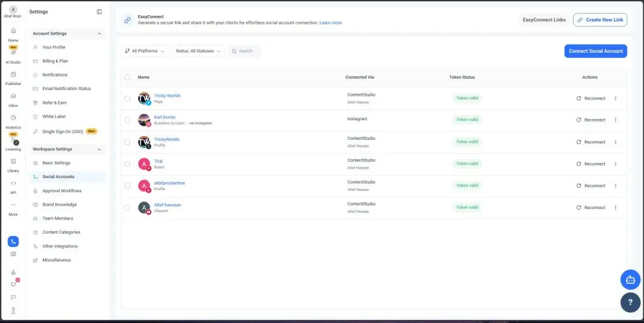Open the chatbot assistant floating button
644x323 pixels.
pos(630,280)
